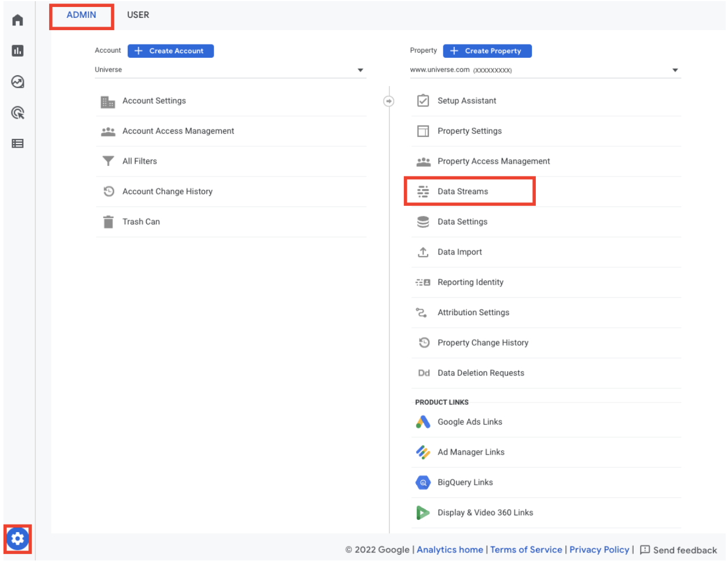This screenshot has width=728, height=561.
Task: Click the Ad Manager logo icon
Action: click(423, 452)
